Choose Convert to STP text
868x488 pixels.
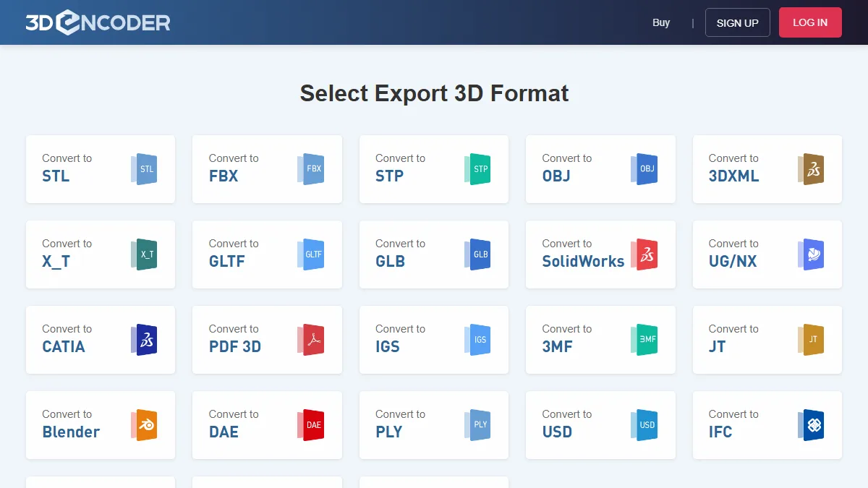click(x=400, y=168)
